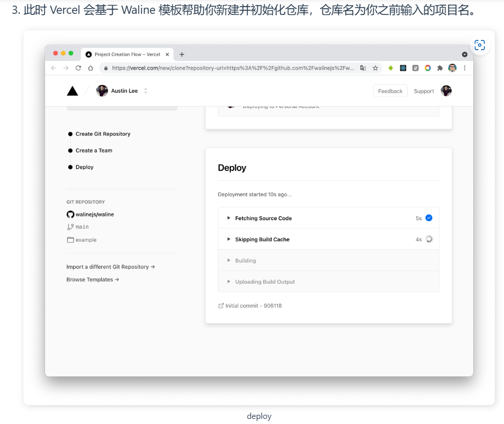Viewport: 504px width, 424px height.
Task: Click the walinejs/waline repository name
Action: (95, 214)
